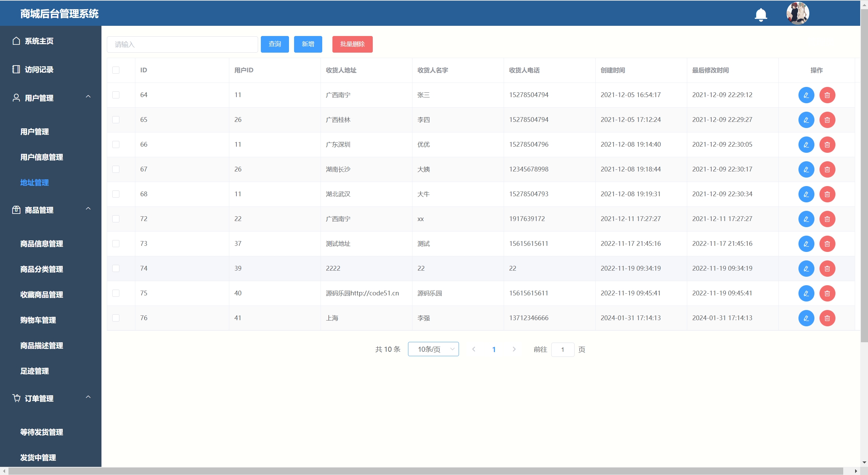Open the 10条/页 page size dropdown
Screen dimensions: 868x475
433,349
